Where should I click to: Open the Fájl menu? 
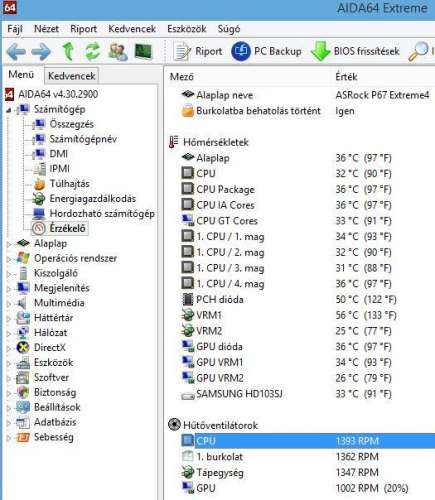pos(15,29)
